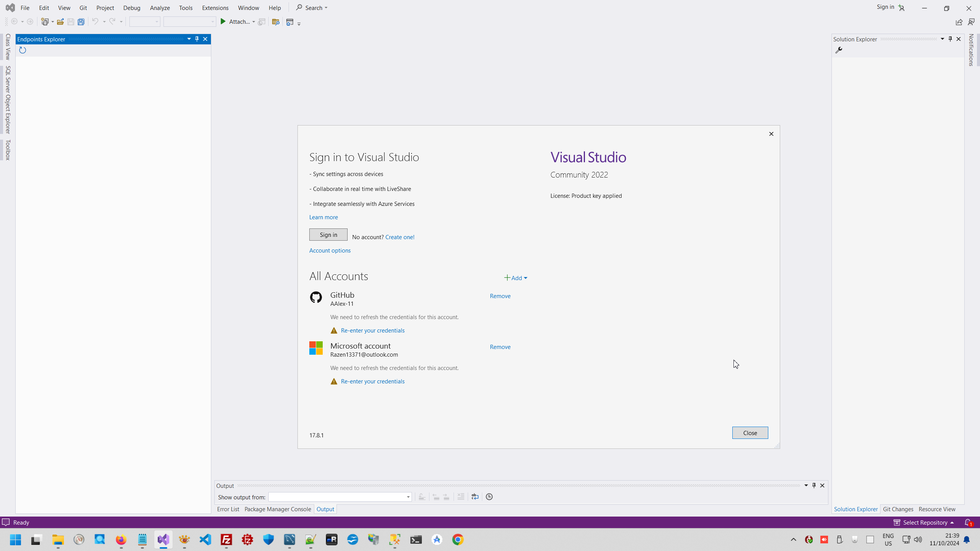Click the Sign in button in dialog

point(328,235)
